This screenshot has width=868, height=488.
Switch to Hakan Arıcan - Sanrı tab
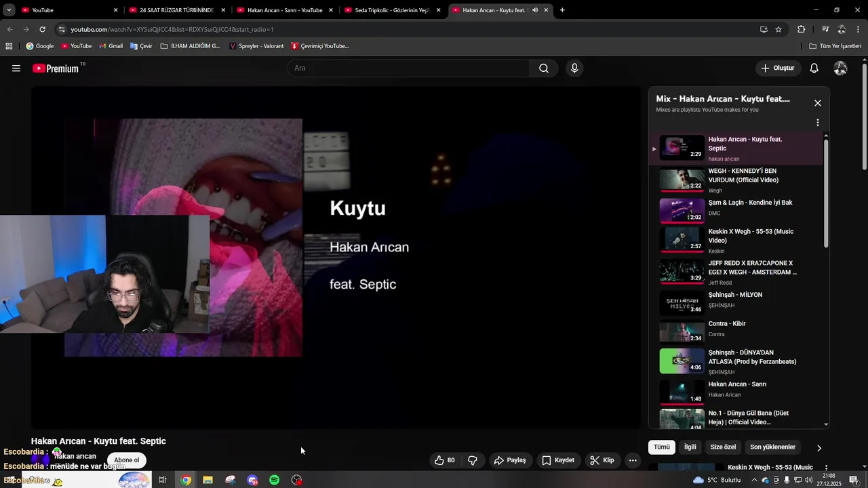click(x=284, y=10)
